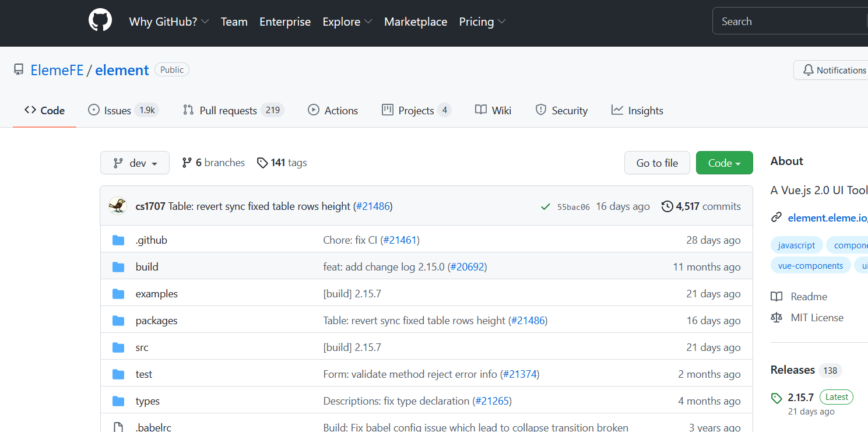Open the dev branch selector dropdown
The width and height of the screenshot is (868, 432).
tap(135, 163)
